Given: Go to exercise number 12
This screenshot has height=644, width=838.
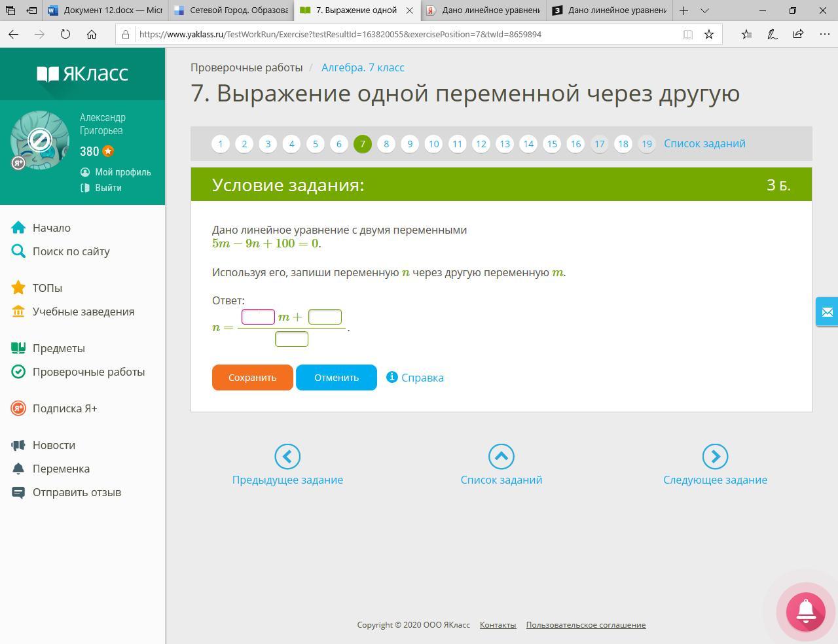Looking at the screenshot, I should pyautogui.click(x=481, y=144).
